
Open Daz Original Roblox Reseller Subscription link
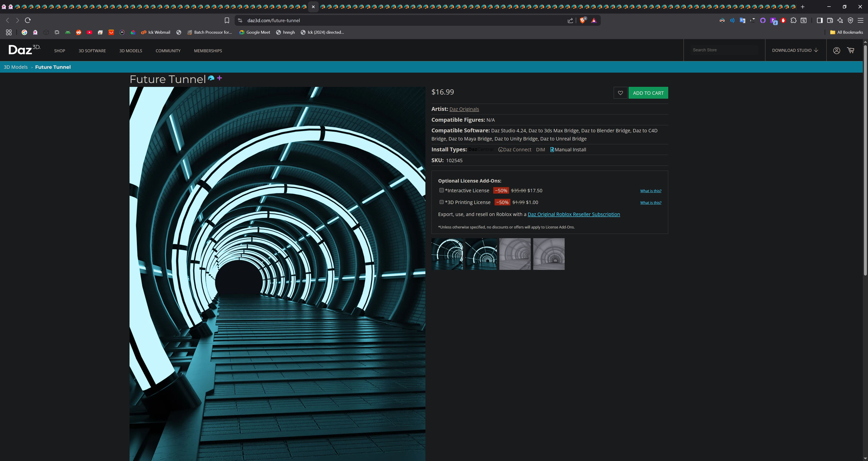coord(573,214)
